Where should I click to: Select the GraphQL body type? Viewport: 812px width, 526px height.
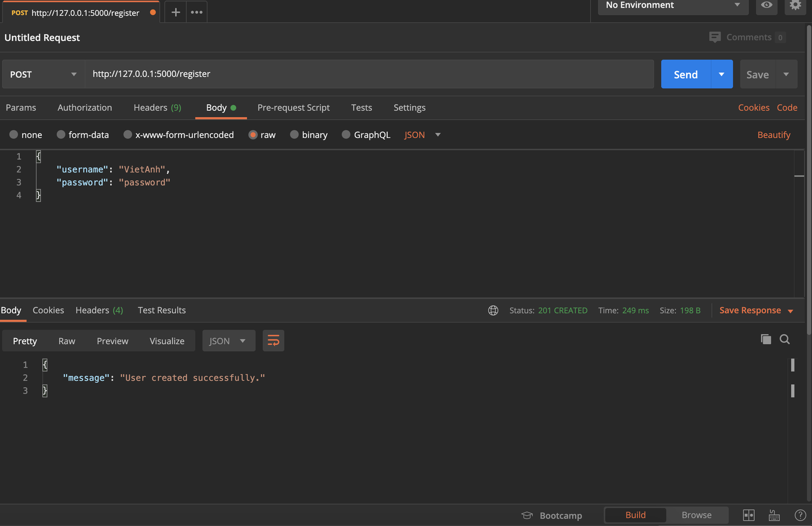(x=346, y=135)
